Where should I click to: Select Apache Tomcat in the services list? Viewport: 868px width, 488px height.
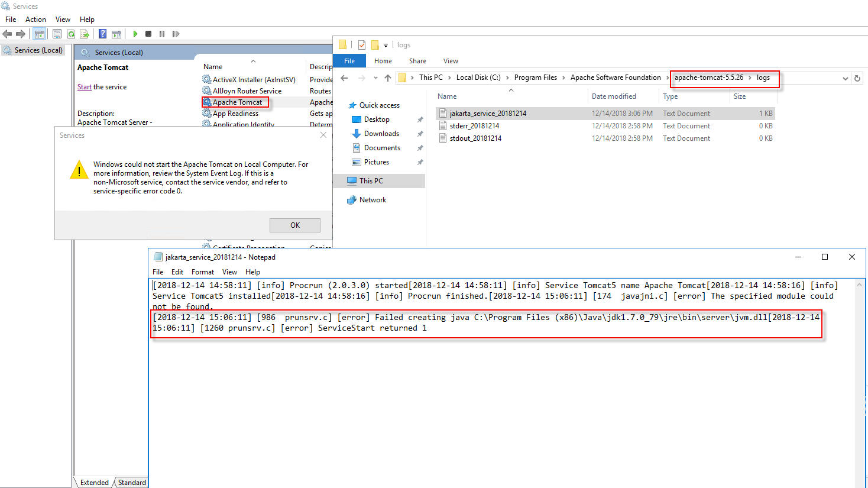[x=237, y=102]
